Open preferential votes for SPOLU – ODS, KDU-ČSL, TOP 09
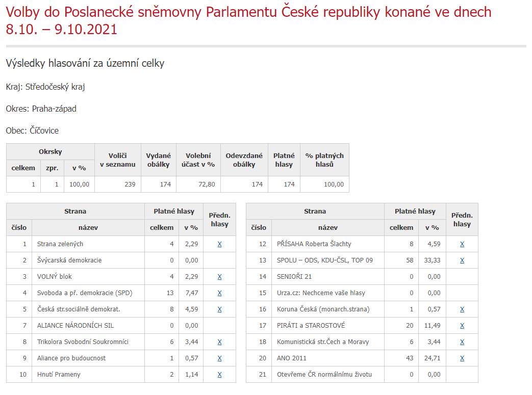 click(462, 260)
